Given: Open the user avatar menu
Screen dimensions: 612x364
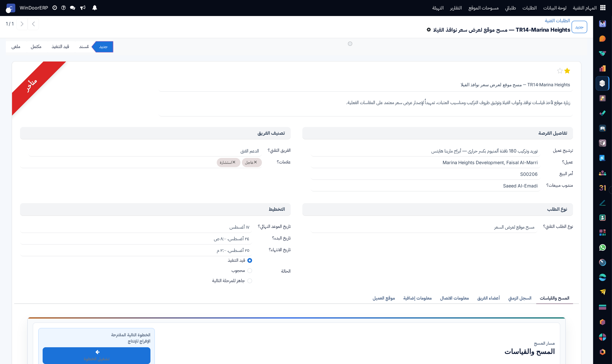Looking at the screenshot, I should (x=10, y=8).
